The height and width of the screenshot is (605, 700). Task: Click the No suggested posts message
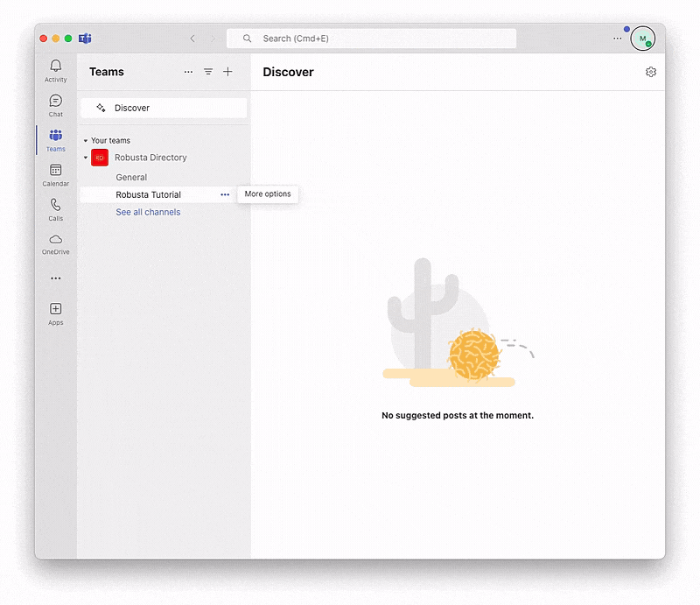(458, 416)
